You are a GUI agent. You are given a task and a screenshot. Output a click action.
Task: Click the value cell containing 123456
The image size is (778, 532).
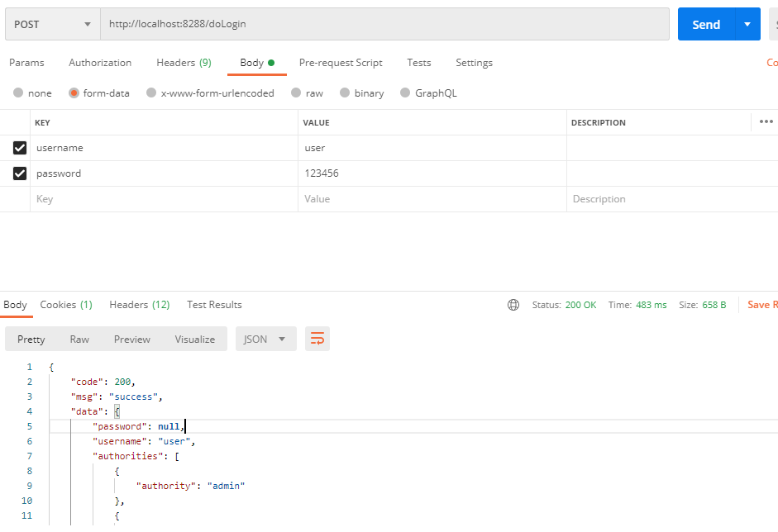tap(432, 173)
